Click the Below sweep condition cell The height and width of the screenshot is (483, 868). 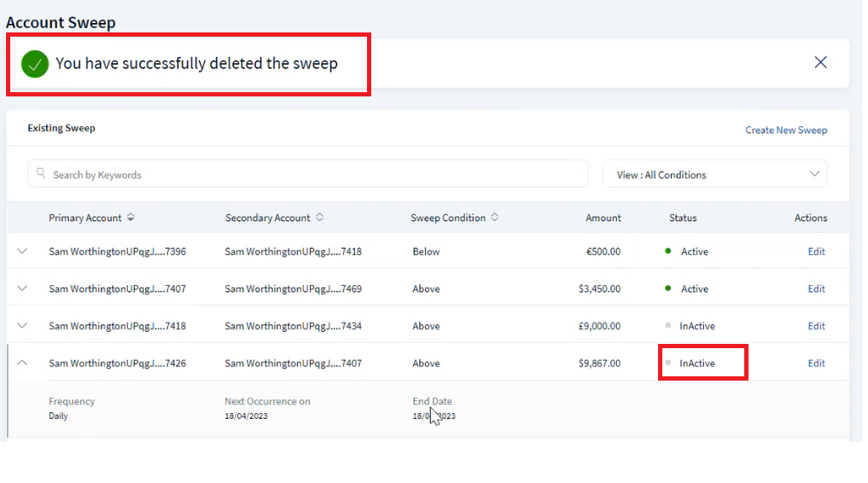pyautogui.click(x=426, y=252)
